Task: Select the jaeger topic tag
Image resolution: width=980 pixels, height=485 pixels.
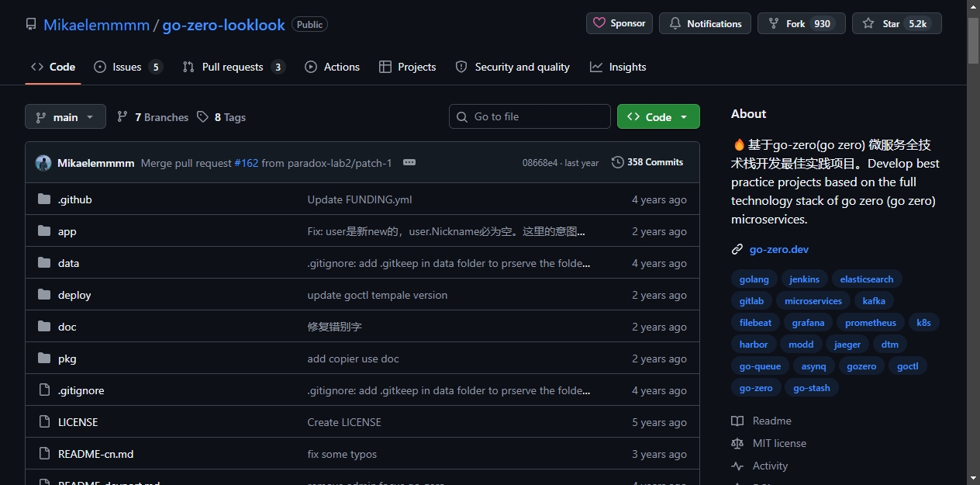Action: click(847, 345)
